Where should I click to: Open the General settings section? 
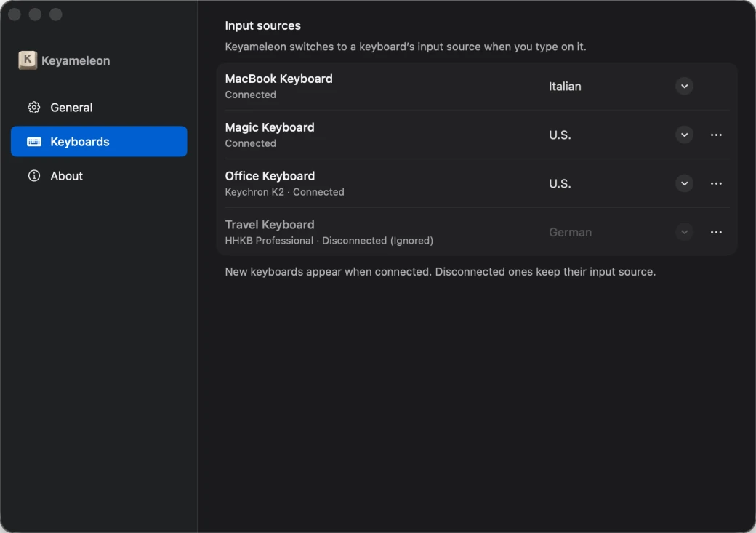coord(99,107)
